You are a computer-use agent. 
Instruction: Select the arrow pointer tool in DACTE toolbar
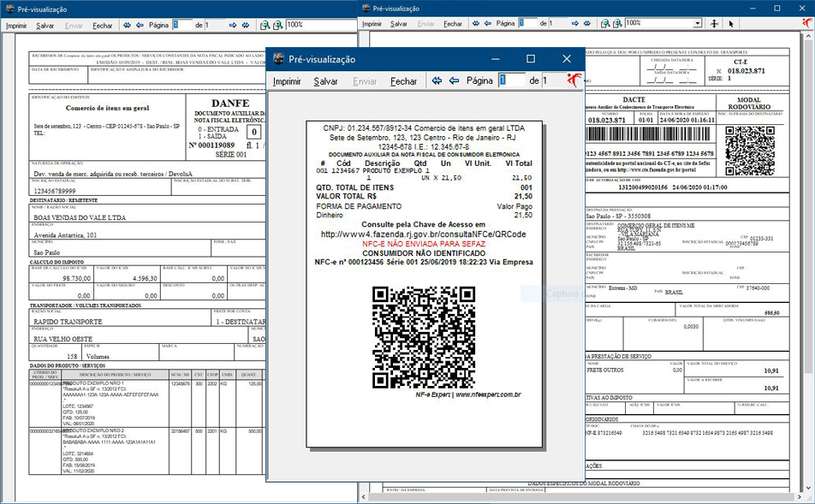731,23
